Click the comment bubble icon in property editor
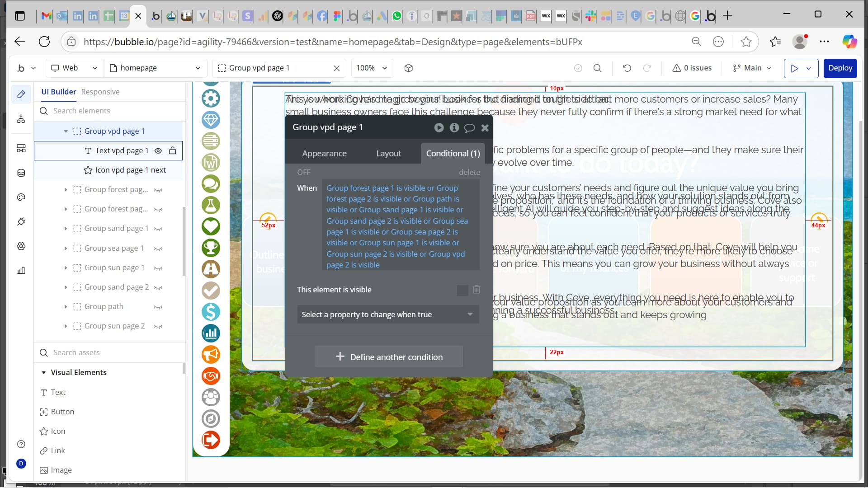The height and width of the screenshot is (488, 868). [470, 128]
